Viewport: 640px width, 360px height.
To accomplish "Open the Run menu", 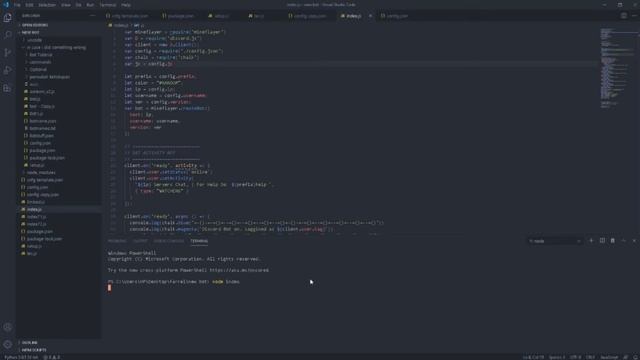I will click(90, 5).
